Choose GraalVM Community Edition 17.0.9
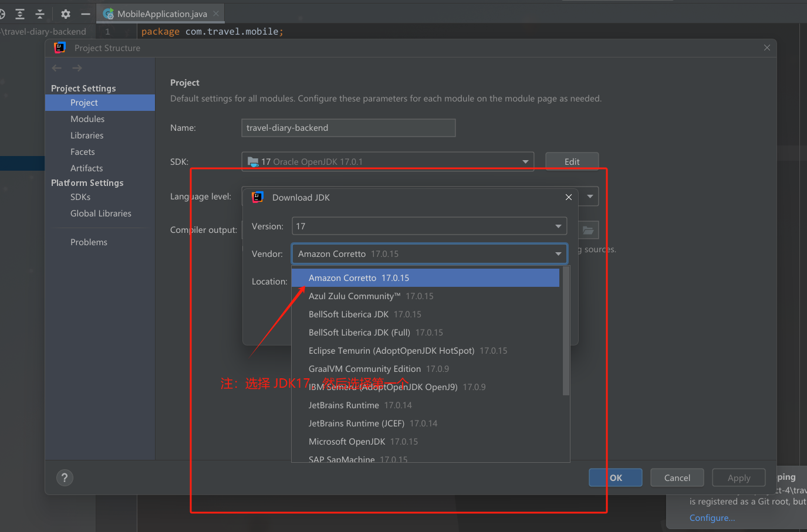 [x=426, y=369]
